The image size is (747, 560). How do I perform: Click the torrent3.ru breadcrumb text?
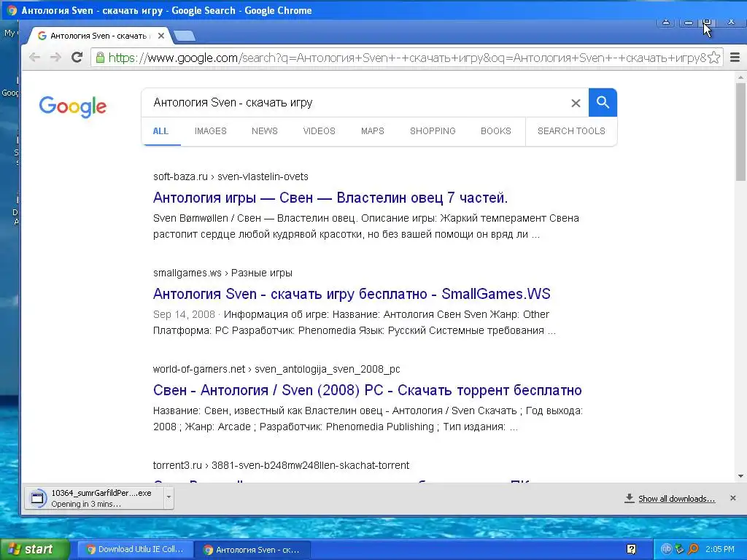[281, 465]
